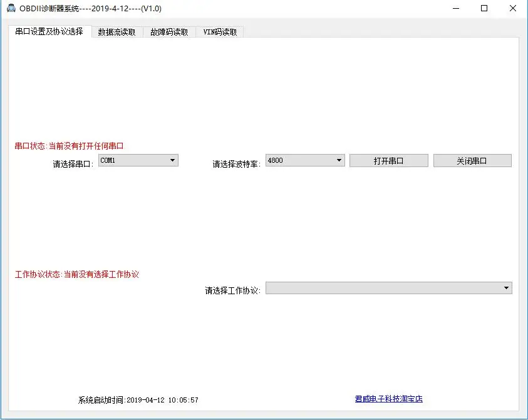
Task: Go to the 故障码读取 tab
Action: pos(169,33)
